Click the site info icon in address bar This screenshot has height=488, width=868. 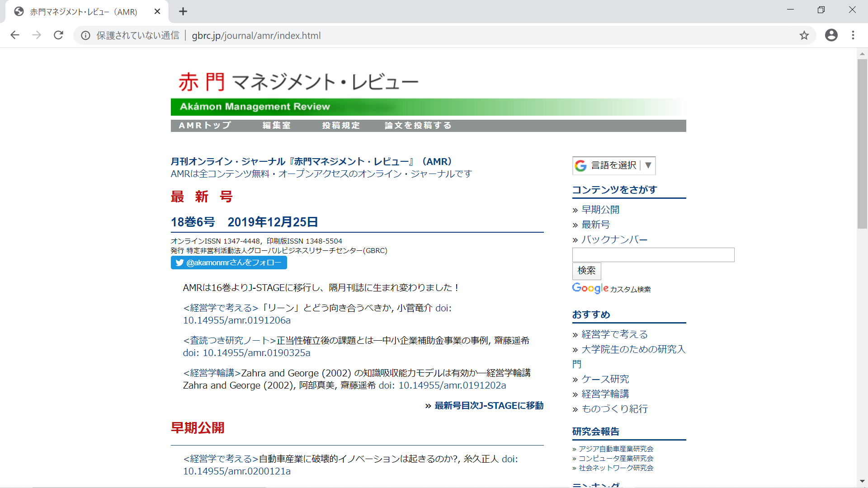coord(85,35)
